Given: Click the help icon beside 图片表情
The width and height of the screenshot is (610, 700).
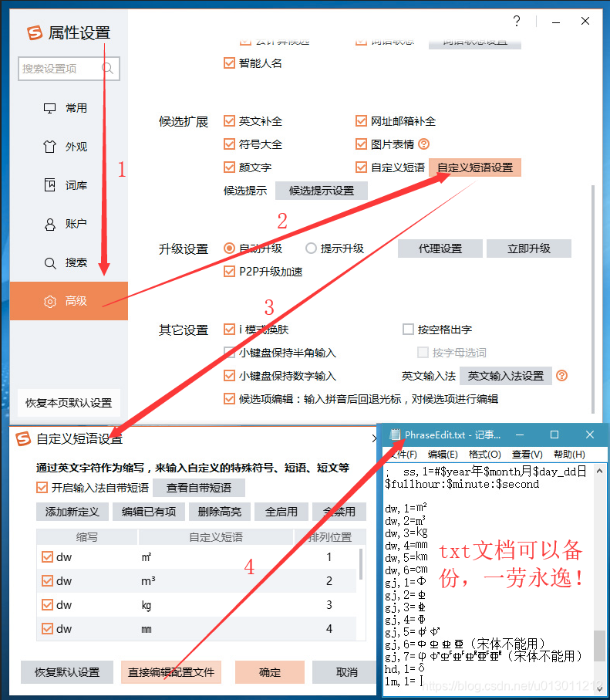Looking at the screenshot, I should pyautogui.click(x=424, y=144).
